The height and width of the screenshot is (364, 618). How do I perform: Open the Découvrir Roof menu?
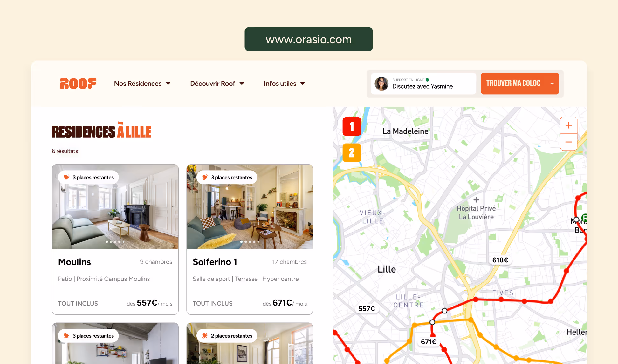(x=217, y=84)
